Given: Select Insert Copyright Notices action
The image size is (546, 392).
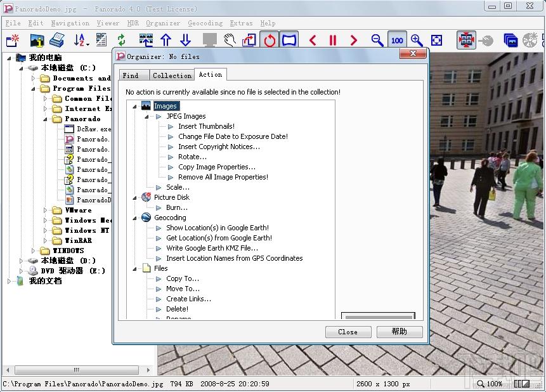Looking at the screenshot, I should pos(219,147).
